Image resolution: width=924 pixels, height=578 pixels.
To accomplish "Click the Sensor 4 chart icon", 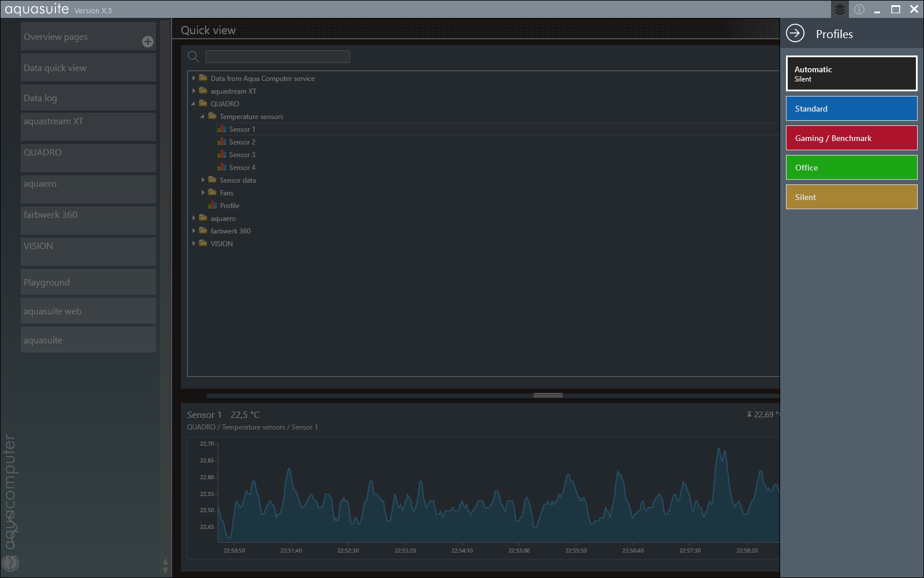I will pos(222,167).
